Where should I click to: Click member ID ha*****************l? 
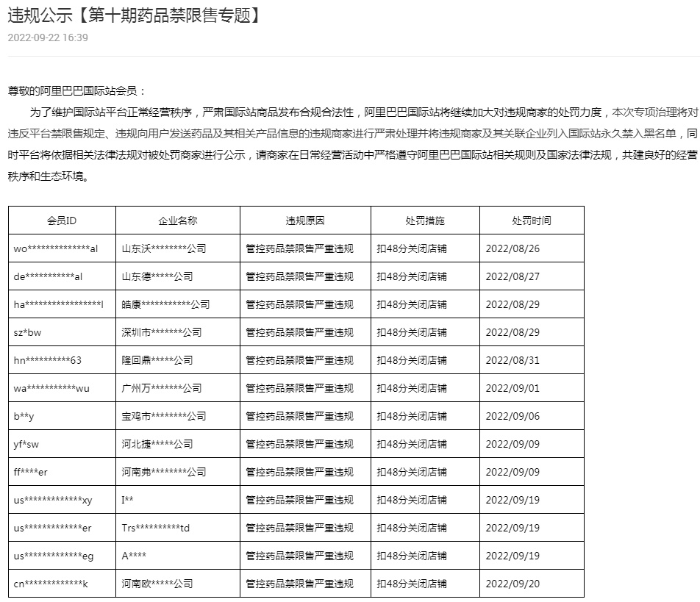[59, 304]
